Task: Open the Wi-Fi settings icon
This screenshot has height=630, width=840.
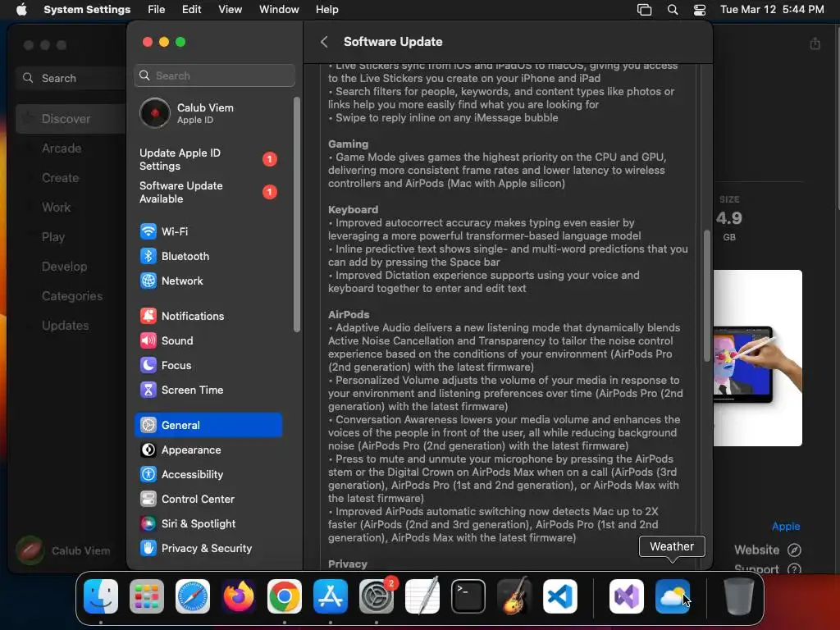Action: [148, 231]
